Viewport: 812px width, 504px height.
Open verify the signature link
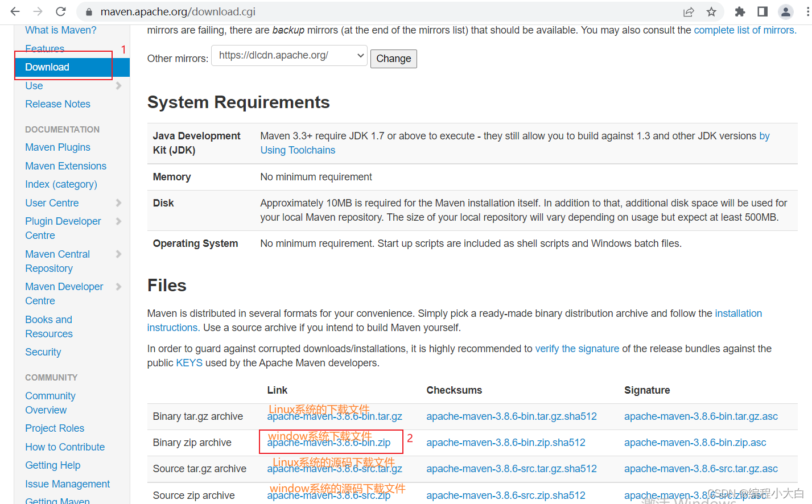pyautogui.click(x=577, y=349)
